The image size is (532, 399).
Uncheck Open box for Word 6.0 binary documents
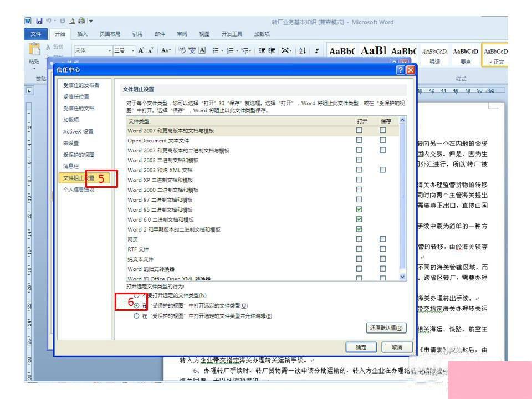click(x=359, y=219)
